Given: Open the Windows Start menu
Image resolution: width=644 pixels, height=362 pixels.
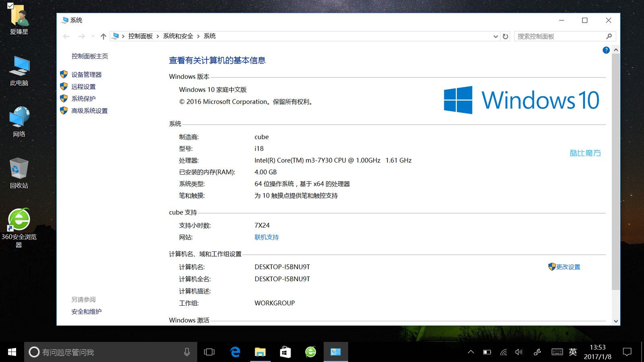Looking at the screenshot, I should click(12, 352).
